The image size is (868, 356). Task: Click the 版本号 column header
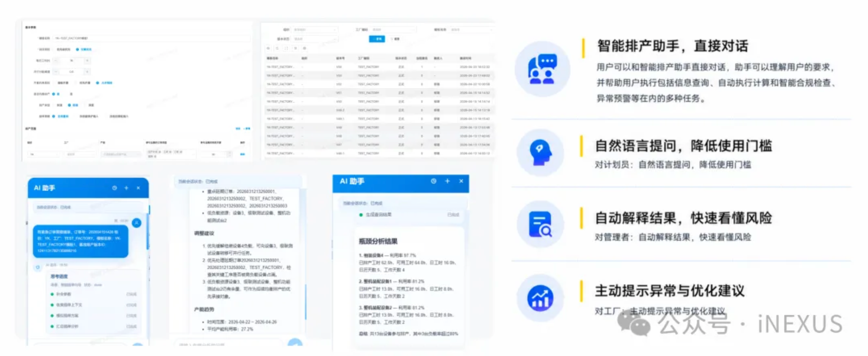point(340,58)
